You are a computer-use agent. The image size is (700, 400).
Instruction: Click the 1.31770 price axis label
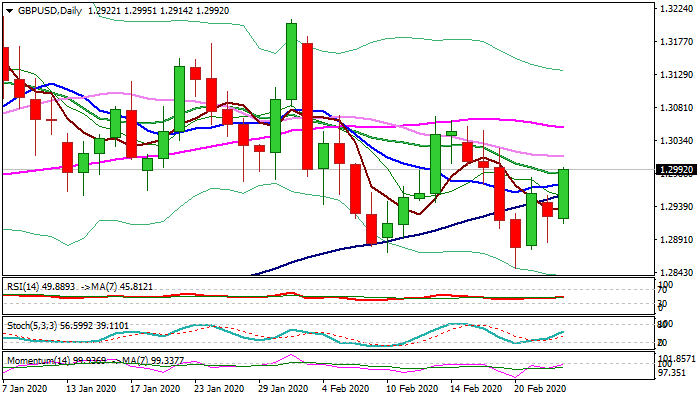[676, 42]
